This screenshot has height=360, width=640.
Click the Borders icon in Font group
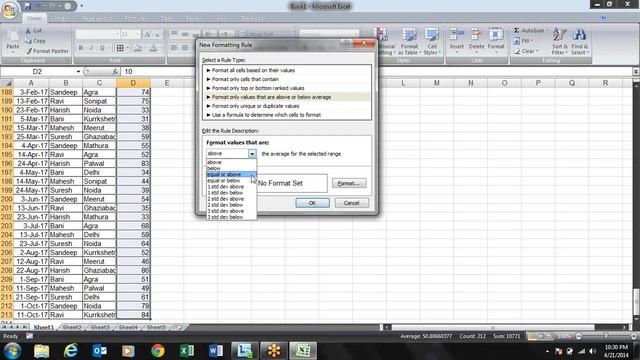coord(120,48)
